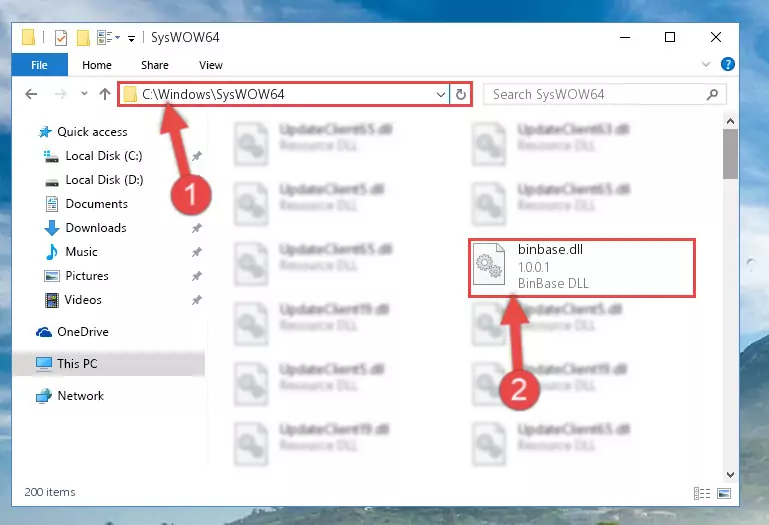
Task: Click the binbase.dll gear file icon
Action: click(x=489, y=264)
